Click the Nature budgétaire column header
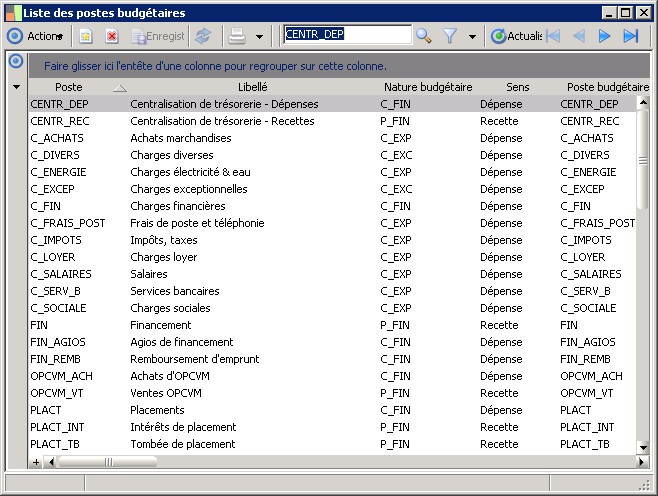658x496 pixels. [428, 87]
